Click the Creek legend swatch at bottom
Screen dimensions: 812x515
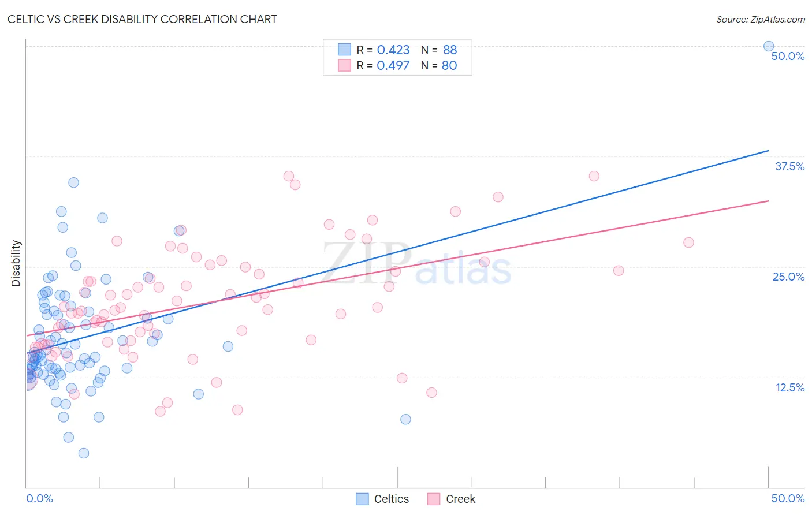point(434,499)
